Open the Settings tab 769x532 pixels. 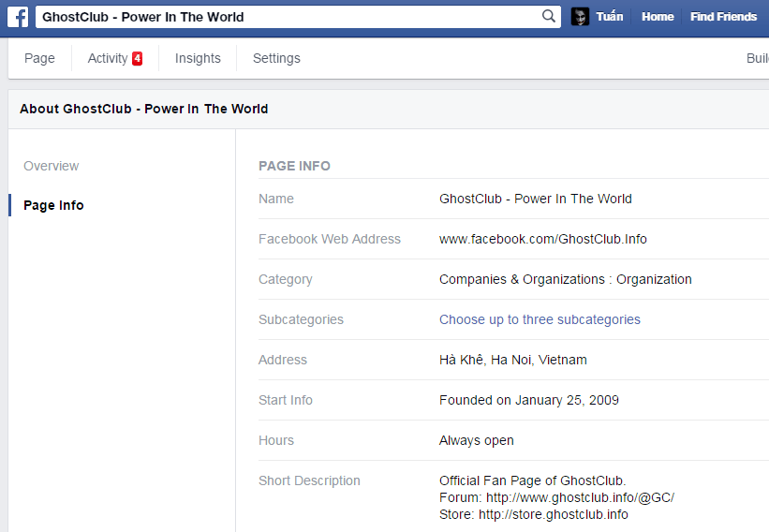coord(276,58)
